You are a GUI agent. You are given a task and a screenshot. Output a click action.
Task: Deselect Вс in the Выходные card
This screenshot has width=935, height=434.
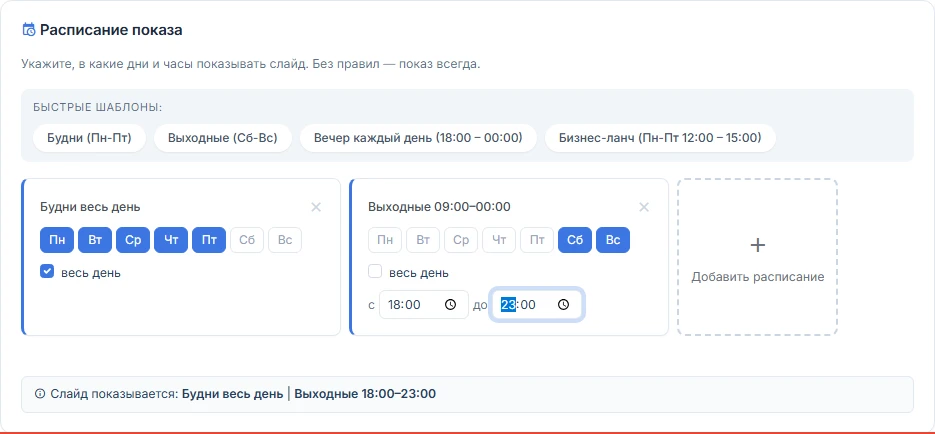coord(613,240)
